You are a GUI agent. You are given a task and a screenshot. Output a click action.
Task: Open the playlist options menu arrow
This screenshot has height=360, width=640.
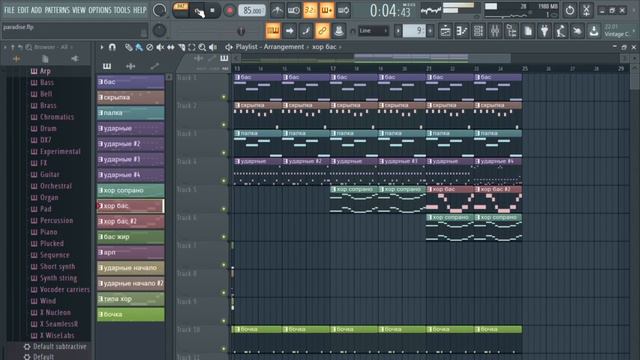pos(102,47)
